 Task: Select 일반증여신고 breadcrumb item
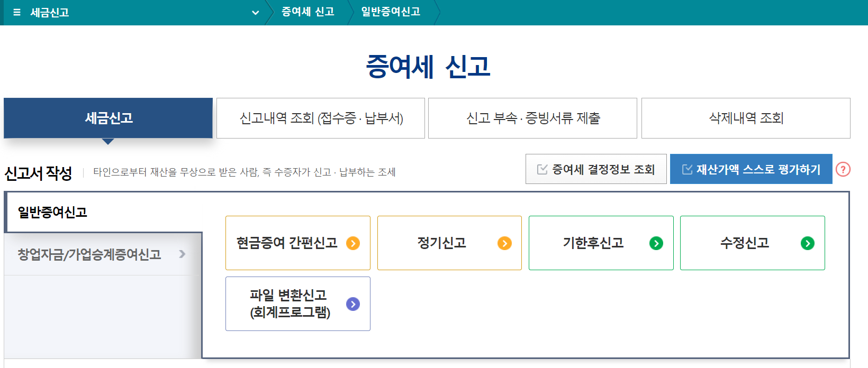[x=391, y=12]
